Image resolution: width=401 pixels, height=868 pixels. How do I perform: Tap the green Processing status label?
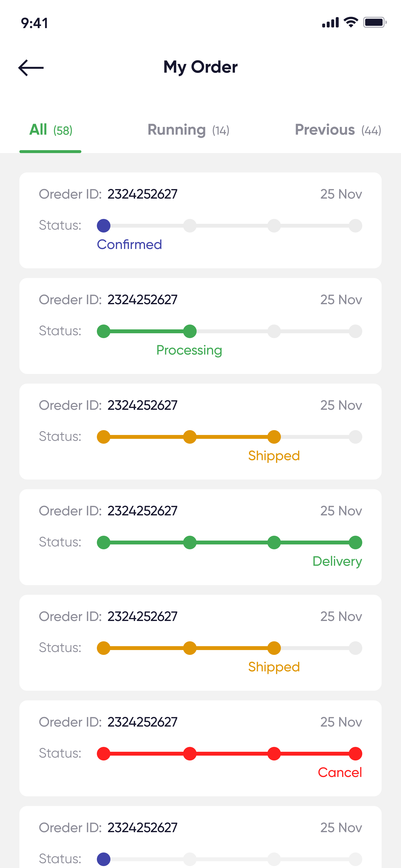189,350
